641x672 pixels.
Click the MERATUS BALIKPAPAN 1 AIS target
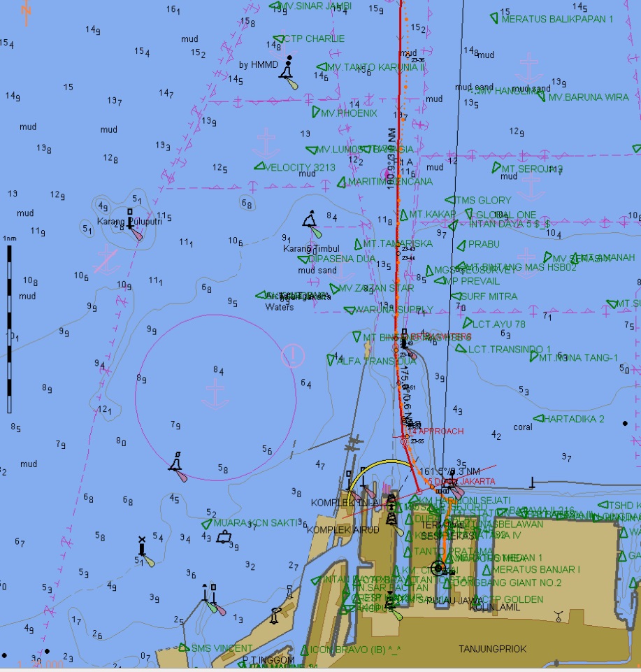(495, 15)
